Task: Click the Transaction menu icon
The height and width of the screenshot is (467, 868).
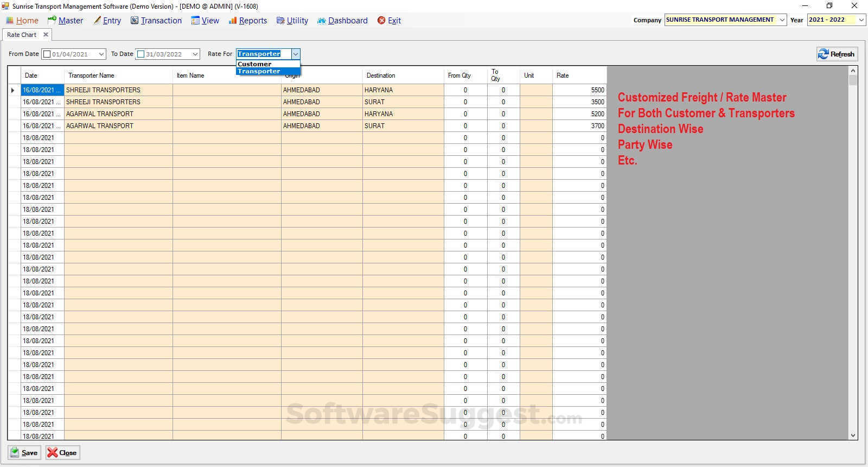Action: tap(135, 21)
